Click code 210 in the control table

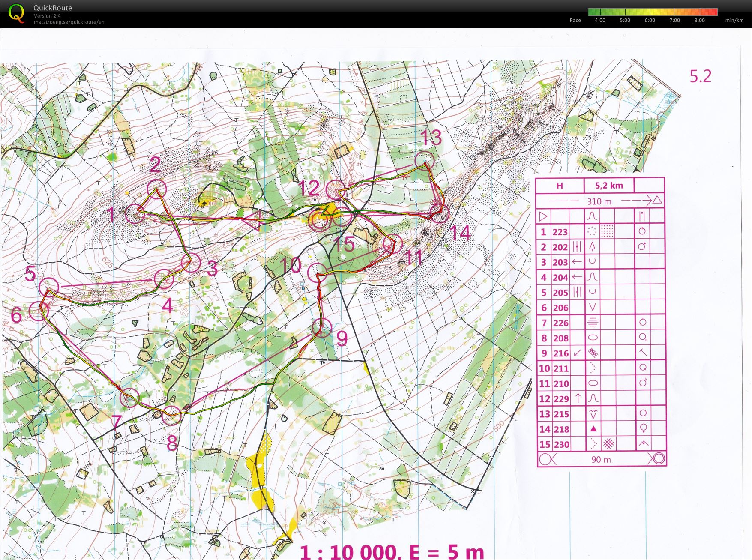click(560, 384)
